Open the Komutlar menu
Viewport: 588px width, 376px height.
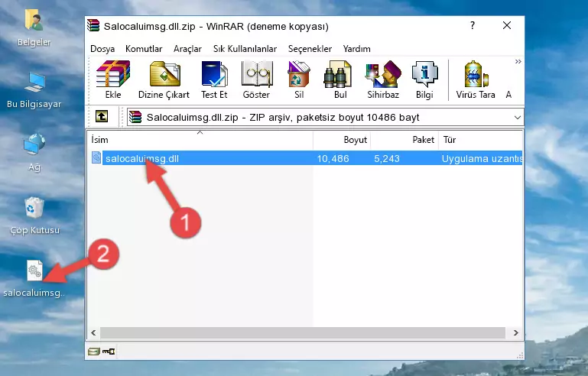pyautogui.click(x=144, y=49)
